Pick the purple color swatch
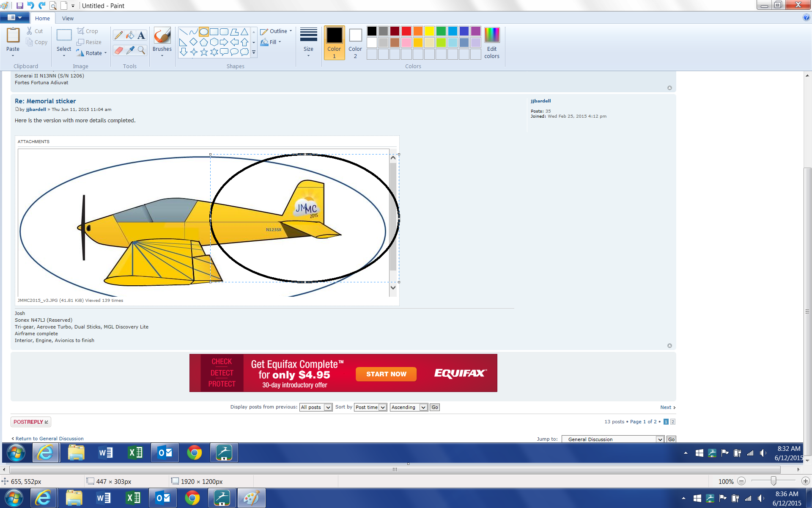The height and width of the screenshot is (508, 812). [x=475, y=31]
